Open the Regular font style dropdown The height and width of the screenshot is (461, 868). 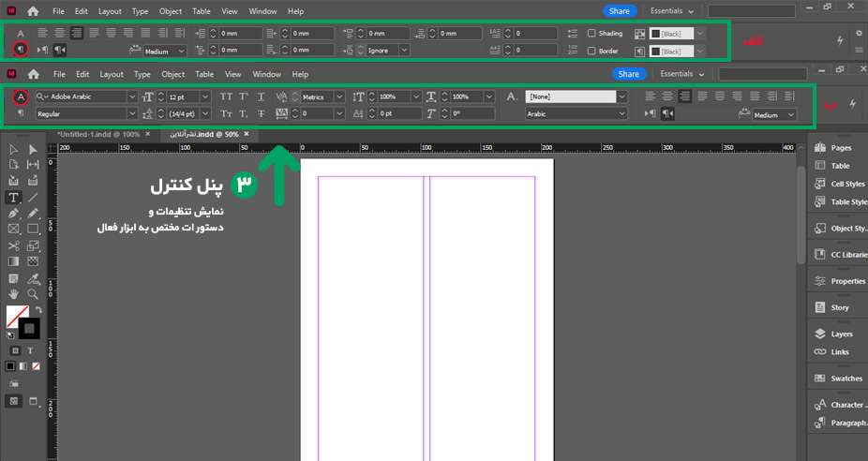[x=130, y=114]
